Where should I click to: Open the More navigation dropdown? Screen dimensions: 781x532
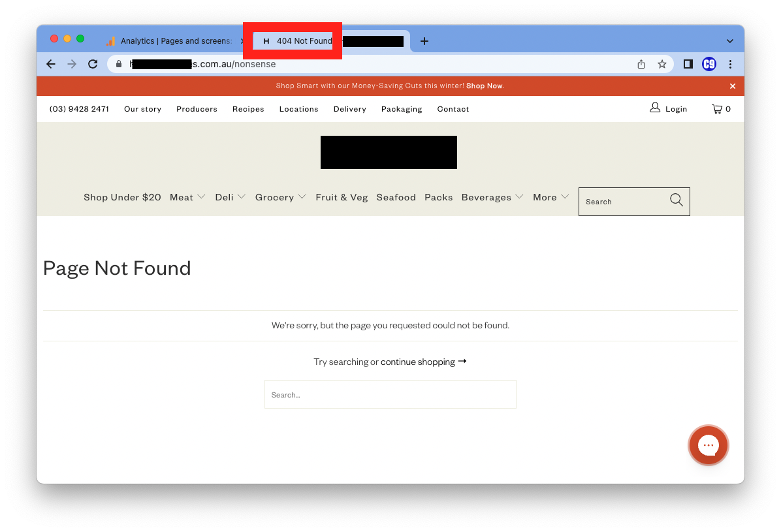tap(550, 197)
